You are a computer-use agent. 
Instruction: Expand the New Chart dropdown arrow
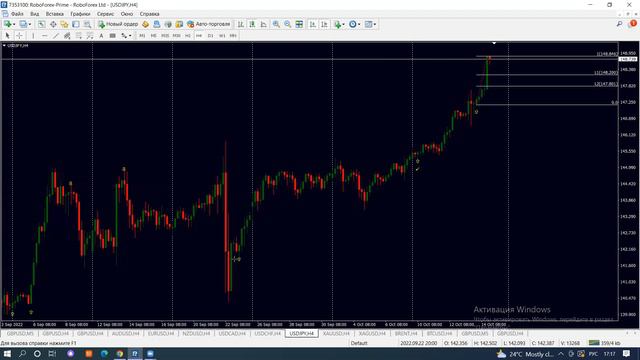coord(14,24)
